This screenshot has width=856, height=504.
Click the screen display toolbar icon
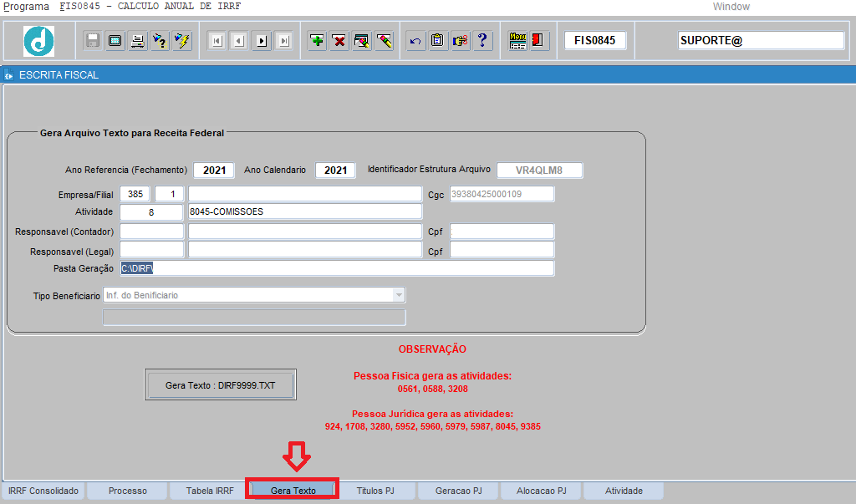coord(115,40)
